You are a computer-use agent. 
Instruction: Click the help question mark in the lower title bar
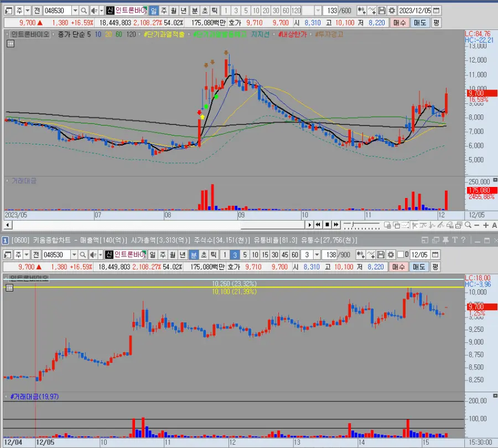click(x=463, y=241)
